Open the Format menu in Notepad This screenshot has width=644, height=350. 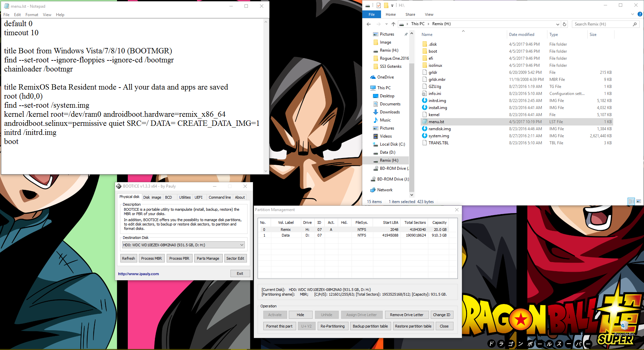[32, 14]
